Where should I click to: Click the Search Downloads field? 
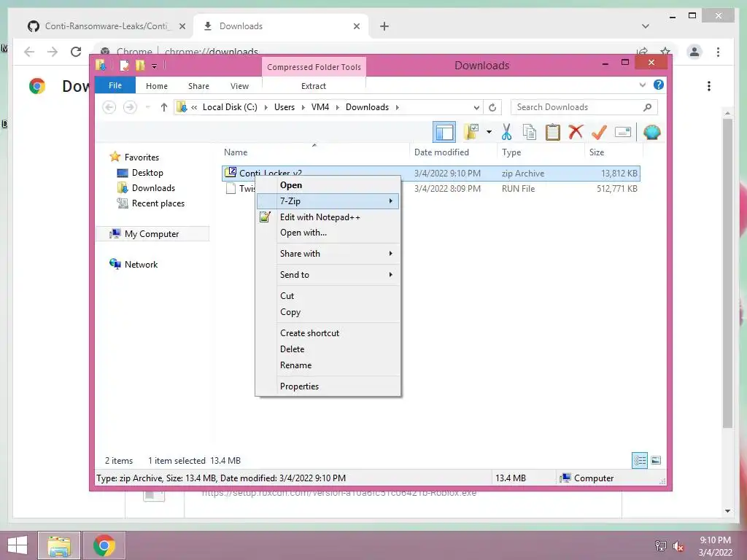coord(584,107)
